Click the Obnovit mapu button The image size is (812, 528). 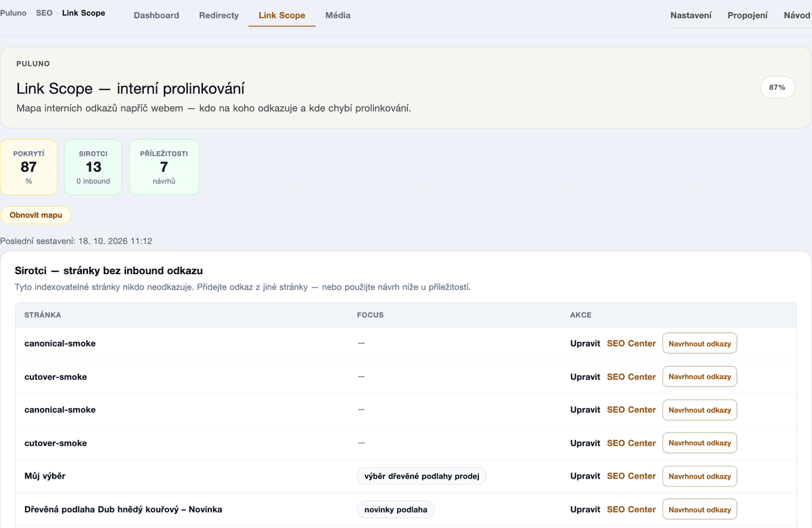click(36, 215)
